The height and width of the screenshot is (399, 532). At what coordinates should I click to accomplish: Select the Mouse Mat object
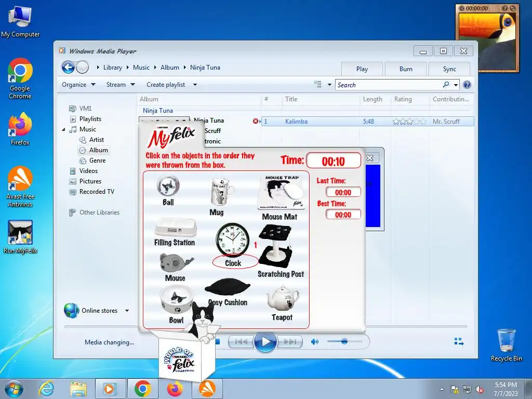click(282, 193)
